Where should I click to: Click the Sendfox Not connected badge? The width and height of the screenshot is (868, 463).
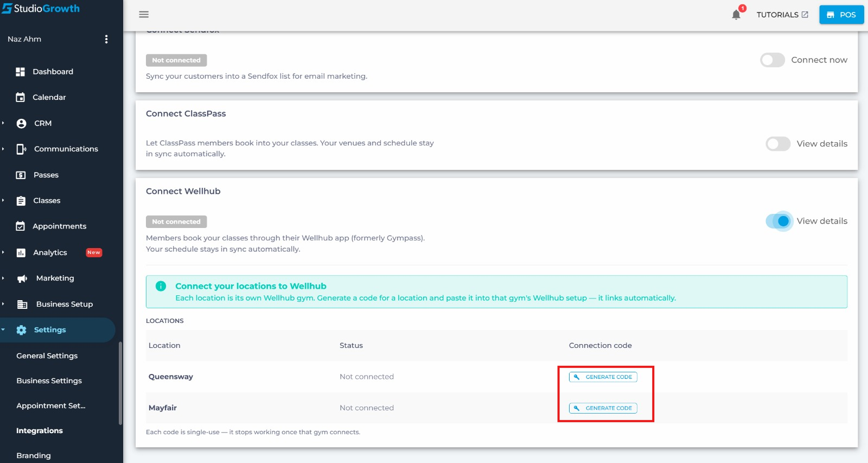click(x=176, y=60)
